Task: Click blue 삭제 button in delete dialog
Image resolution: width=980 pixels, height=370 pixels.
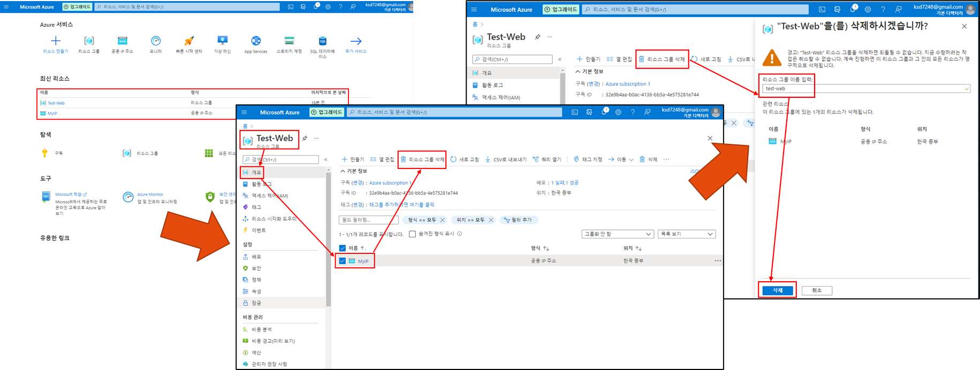Action: pyautogui.click(x=778, y=290)
